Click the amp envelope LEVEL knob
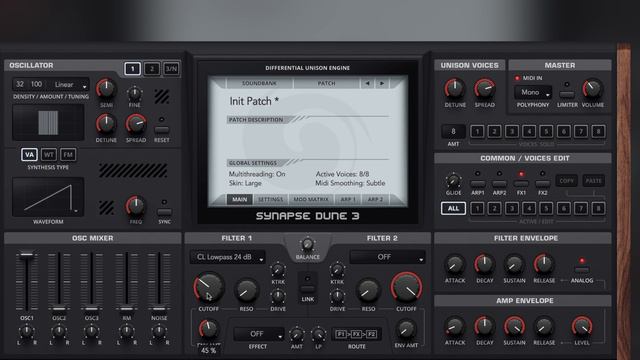Image resolution: width=640 pixels, height=360 pixels. [x=582, y=327]
